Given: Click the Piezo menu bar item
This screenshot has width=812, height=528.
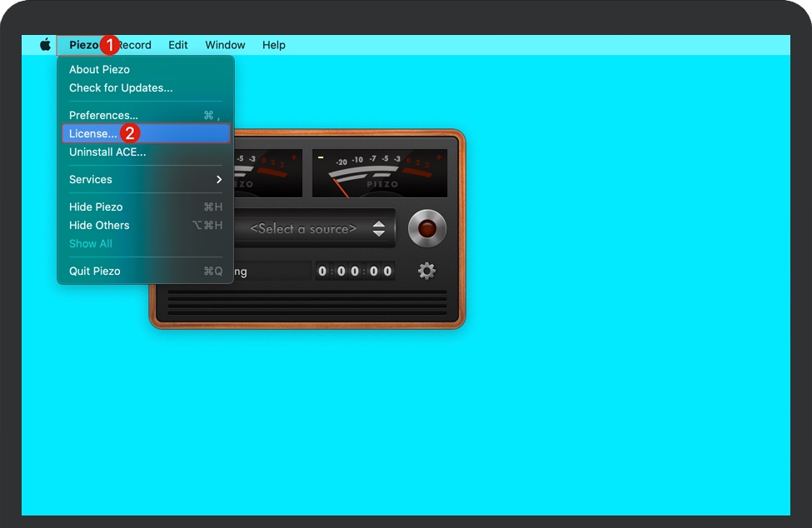Looking at the screenshot, I should tap(84, 45).
